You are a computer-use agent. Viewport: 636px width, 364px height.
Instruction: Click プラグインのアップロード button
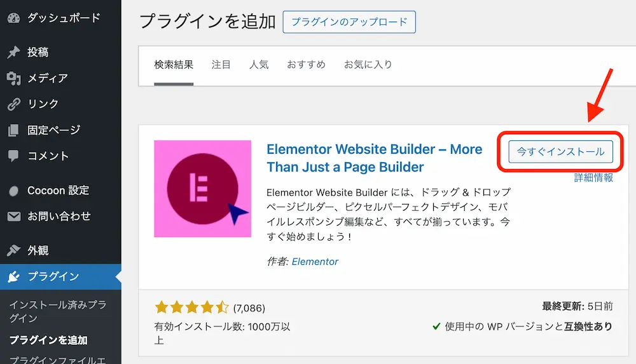349,22
